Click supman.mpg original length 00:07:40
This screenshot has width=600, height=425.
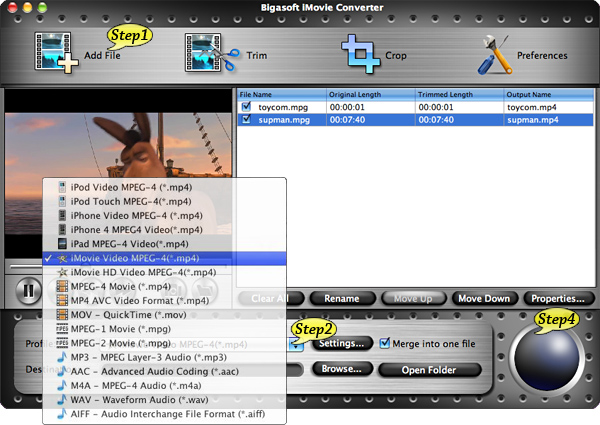[x=347, y=120]
